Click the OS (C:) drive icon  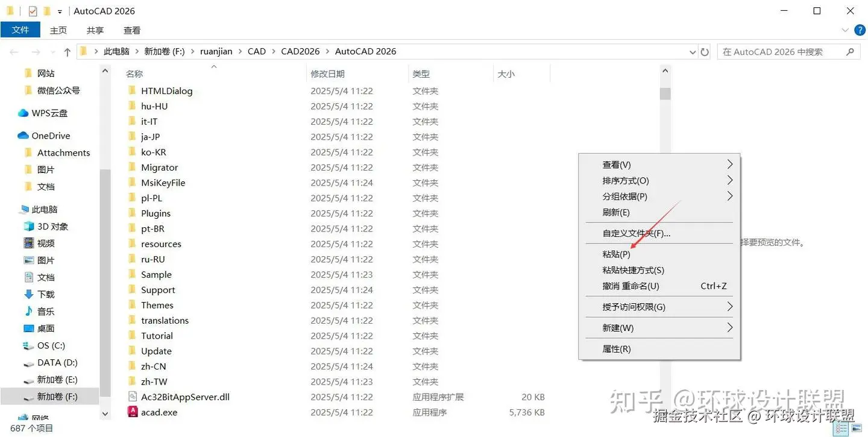coord(28,345)
